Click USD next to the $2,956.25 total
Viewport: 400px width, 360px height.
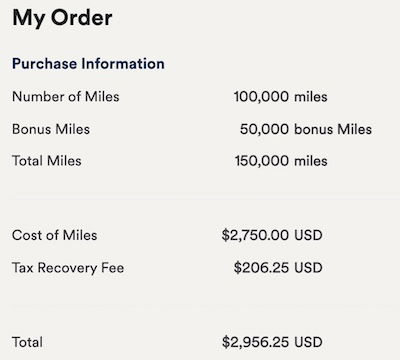point(308,342)
